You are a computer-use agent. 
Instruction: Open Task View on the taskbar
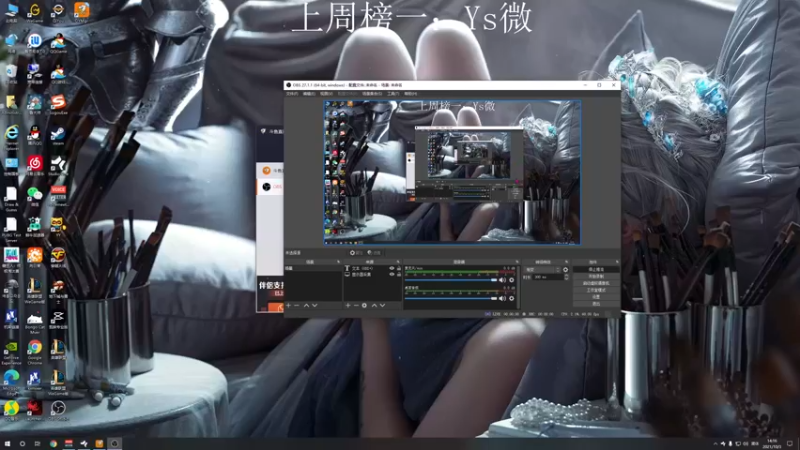tap(37, 444)
